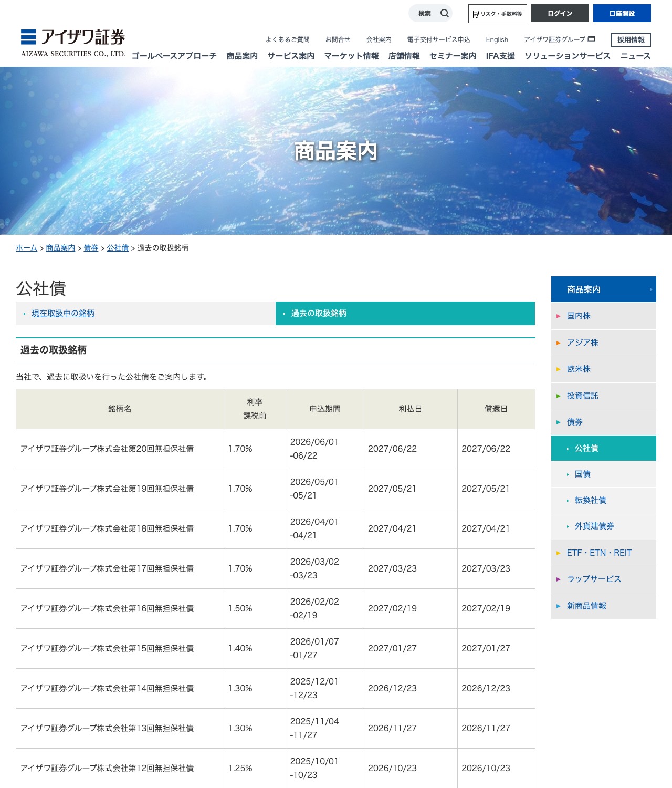
Task: Open 欧米株 in sidebar
Action: tap(604, 369)
